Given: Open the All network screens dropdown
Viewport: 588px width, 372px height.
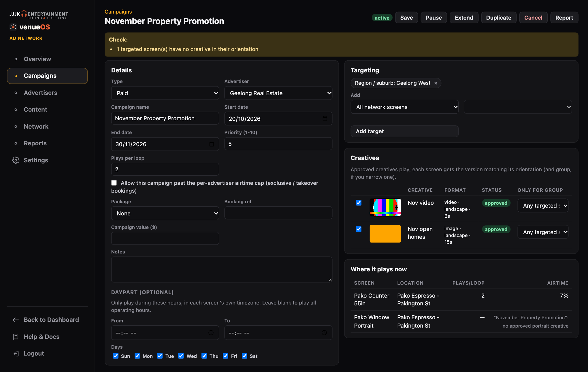Looking at the screenshot, I should coord(404,107).
